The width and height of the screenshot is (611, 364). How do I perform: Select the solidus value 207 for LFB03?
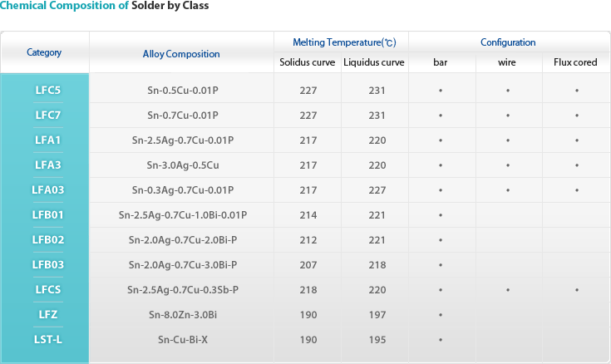pos(308,265)
